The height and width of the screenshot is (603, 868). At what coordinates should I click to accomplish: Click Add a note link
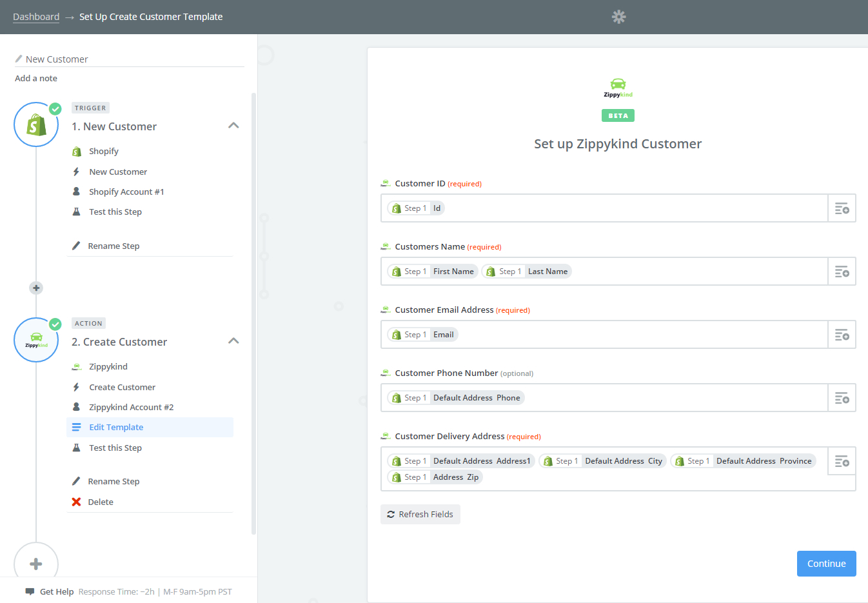pyautogui.click(x=36, y=79)
